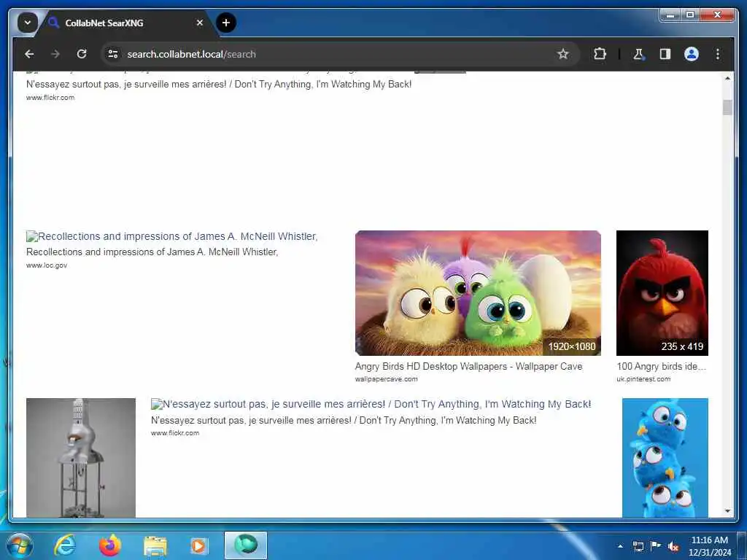Open Action Center flag icon
Image resolution: width=747 pixels, height=560 pixels.
pyautogui.click(x=656, y=545)
